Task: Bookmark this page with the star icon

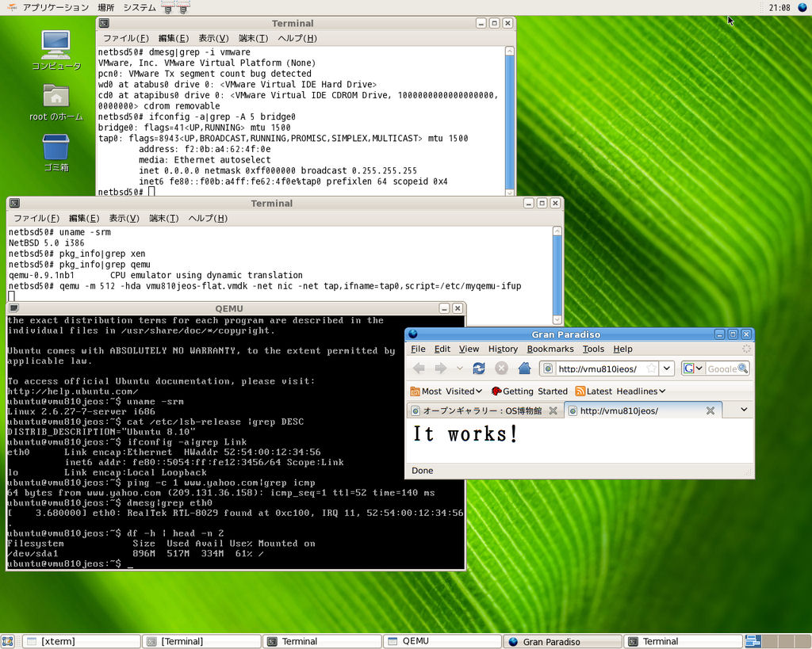Action: point(652,368)
